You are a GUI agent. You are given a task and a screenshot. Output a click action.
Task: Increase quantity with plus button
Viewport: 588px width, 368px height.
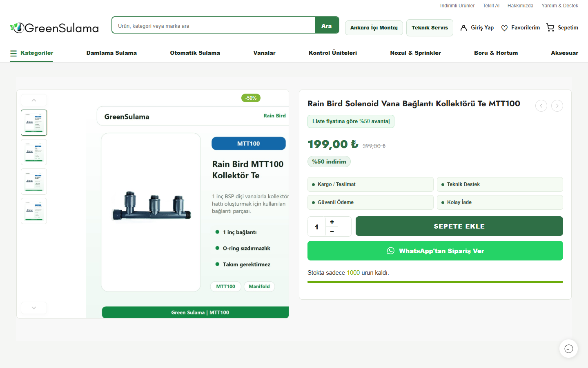click(x=332, y=222)
